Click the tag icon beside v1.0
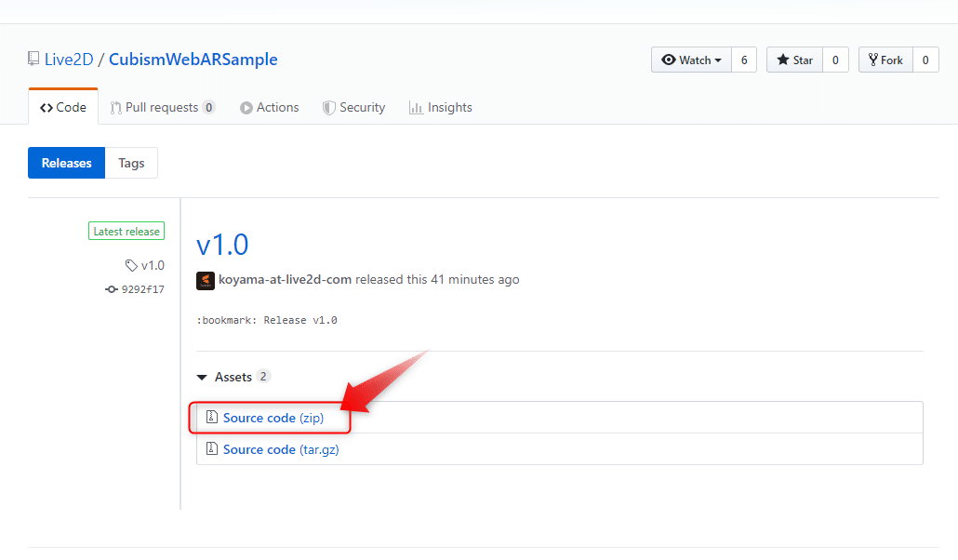This screenshot has height=560, width=958. [x=131, y=265]
